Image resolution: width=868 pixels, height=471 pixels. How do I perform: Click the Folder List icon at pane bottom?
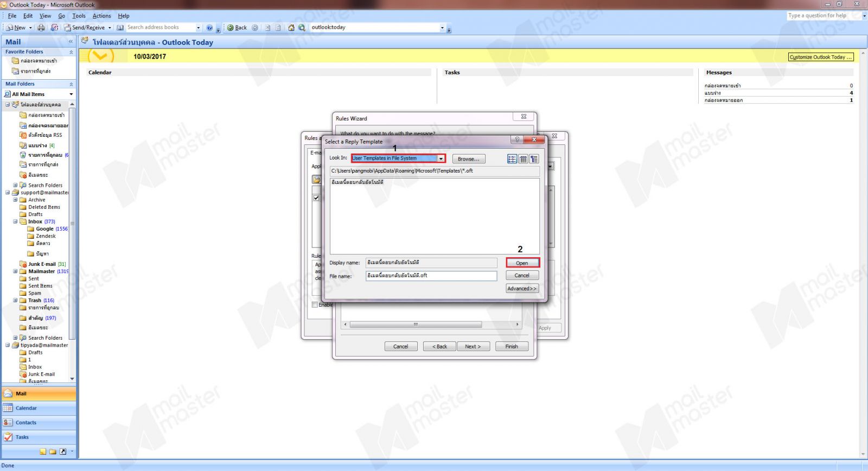(53, 451)
